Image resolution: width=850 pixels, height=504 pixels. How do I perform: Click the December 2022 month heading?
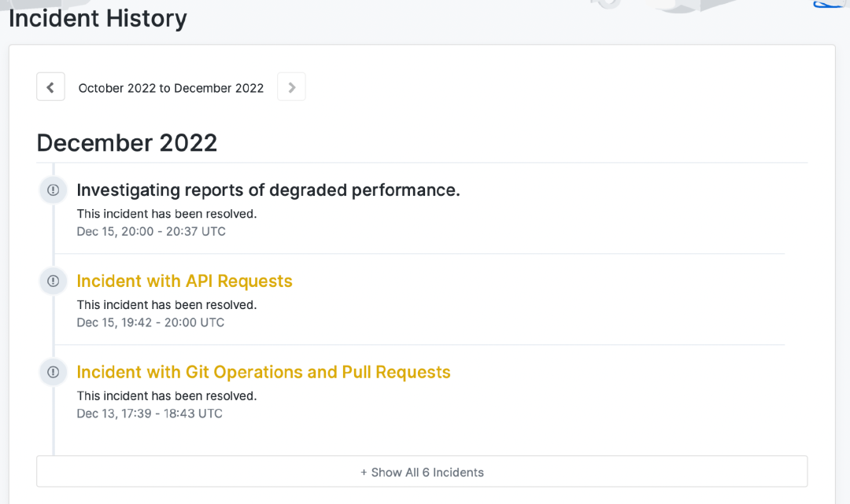point(127,143)
